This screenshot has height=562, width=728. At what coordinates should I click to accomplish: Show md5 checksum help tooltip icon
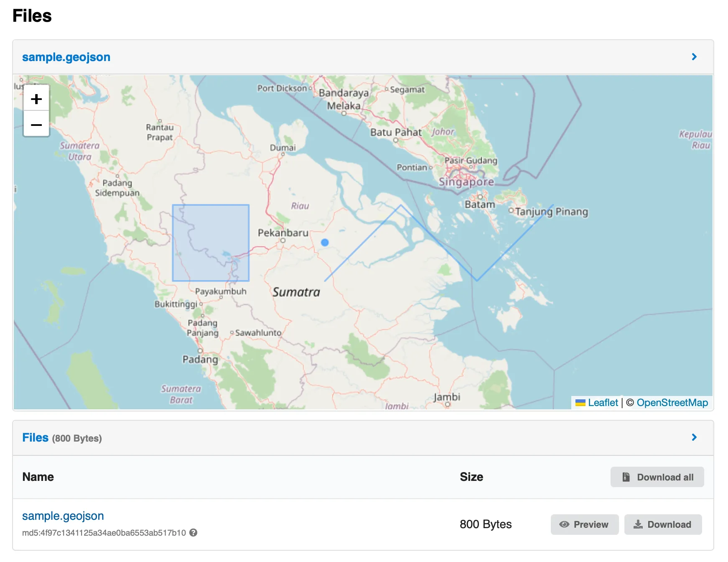193,533
